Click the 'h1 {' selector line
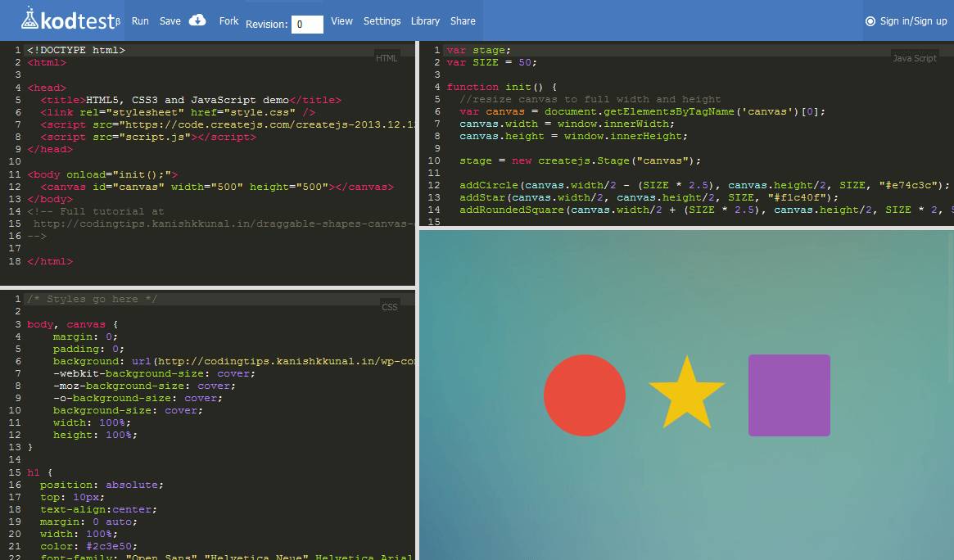The height and width of the screenshot is (560, 954). click(39, 472)
